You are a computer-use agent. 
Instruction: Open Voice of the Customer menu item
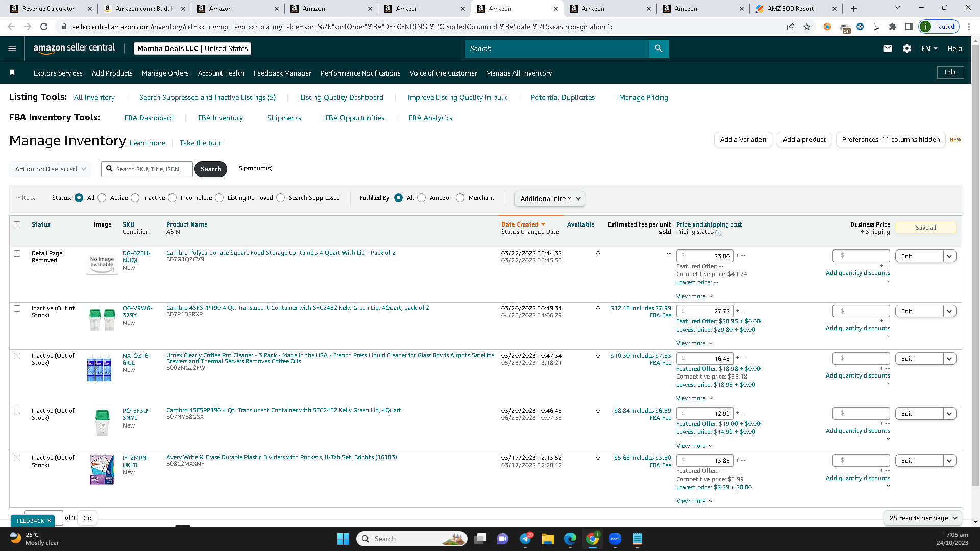click(444, 73)
